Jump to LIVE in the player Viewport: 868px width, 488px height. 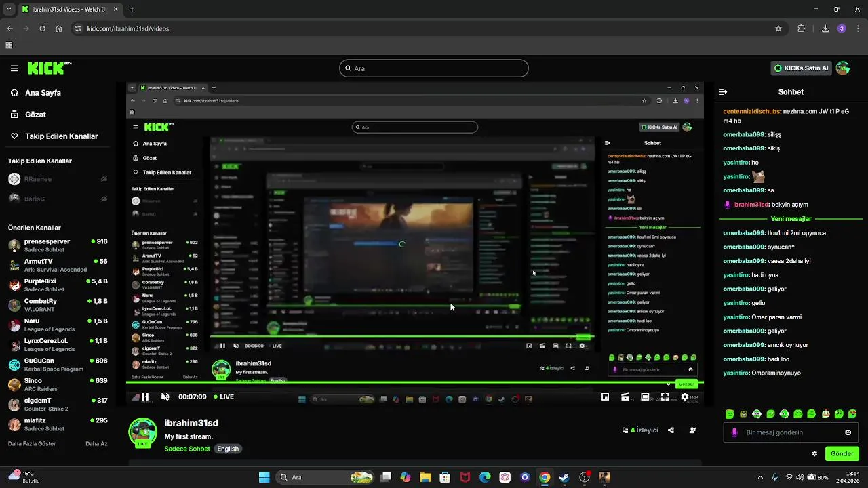pyautogui.click(x=224, y=397)
